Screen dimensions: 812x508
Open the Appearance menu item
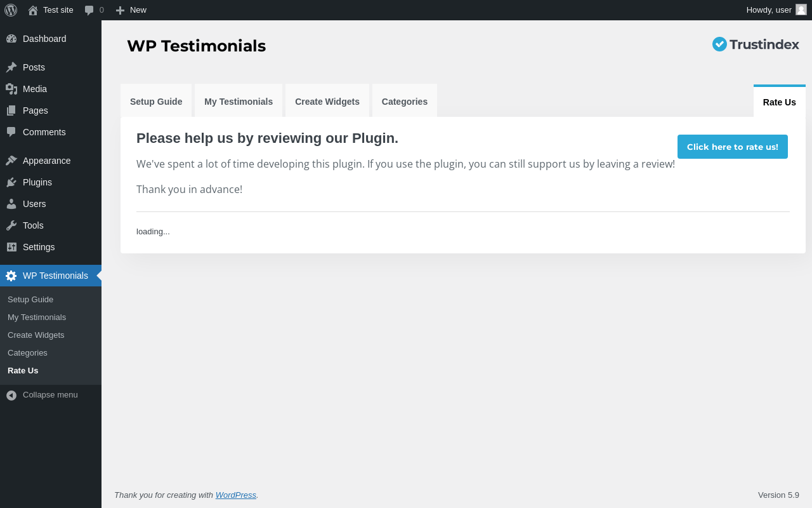click(51, 161)
